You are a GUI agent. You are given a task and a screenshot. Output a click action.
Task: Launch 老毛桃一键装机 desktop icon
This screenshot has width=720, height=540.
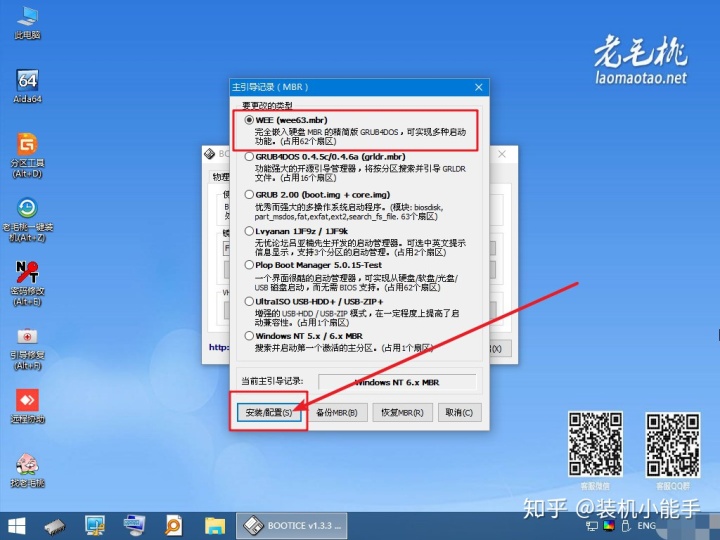28,219
